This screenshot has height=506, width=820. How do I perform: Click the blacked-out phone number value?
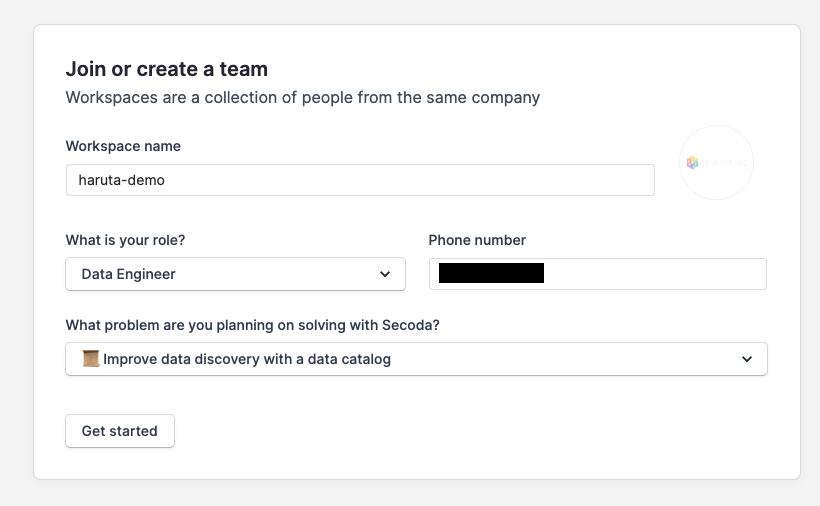click(491, 273)
